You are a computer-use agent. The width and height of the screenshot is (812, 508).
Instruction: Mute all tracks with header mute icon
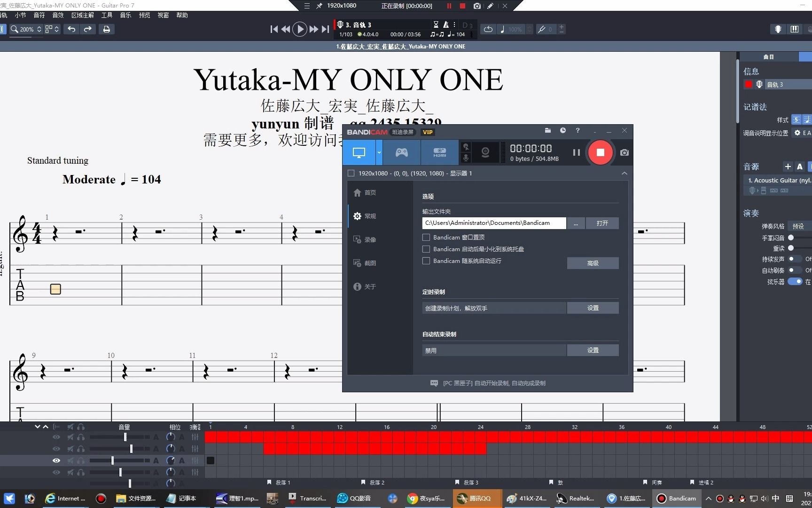[70, 427]
